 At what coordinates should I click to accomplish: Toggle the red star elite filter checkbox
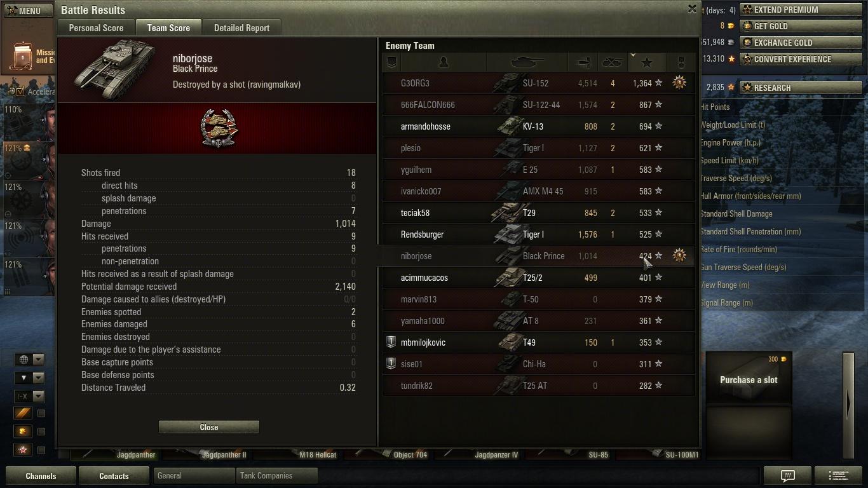click(41, 450)
